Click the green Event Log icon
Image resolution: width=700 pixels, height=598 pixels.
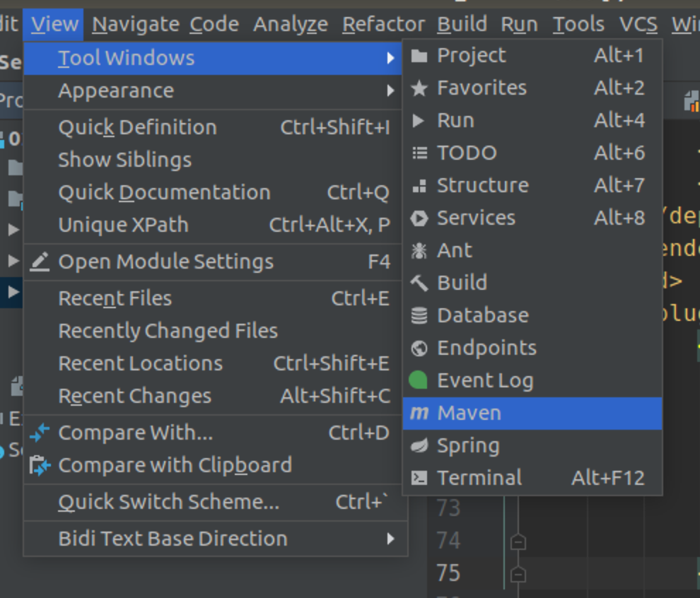point(419,380)
